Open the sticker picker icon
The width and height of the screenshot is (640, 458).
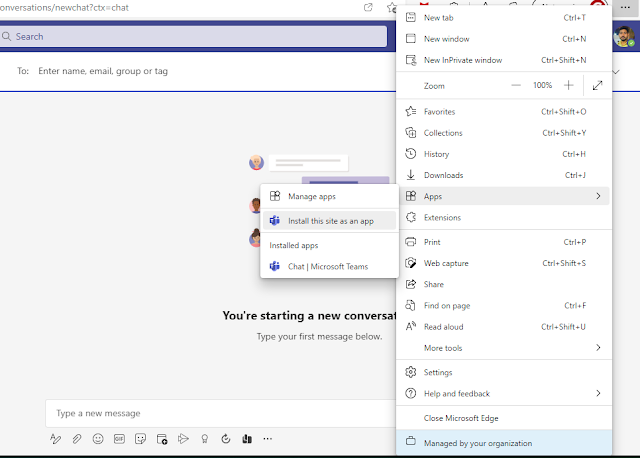pyautogui.click(x=140, y=439)
